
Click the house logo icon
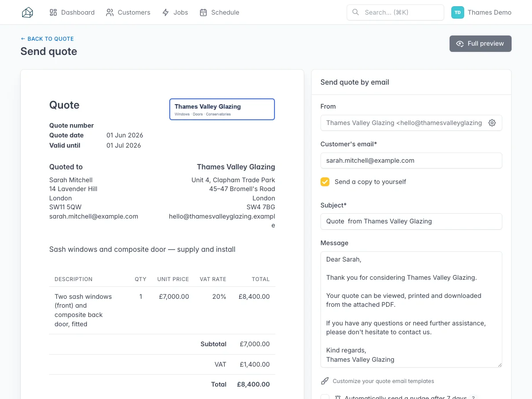(27, 12)
